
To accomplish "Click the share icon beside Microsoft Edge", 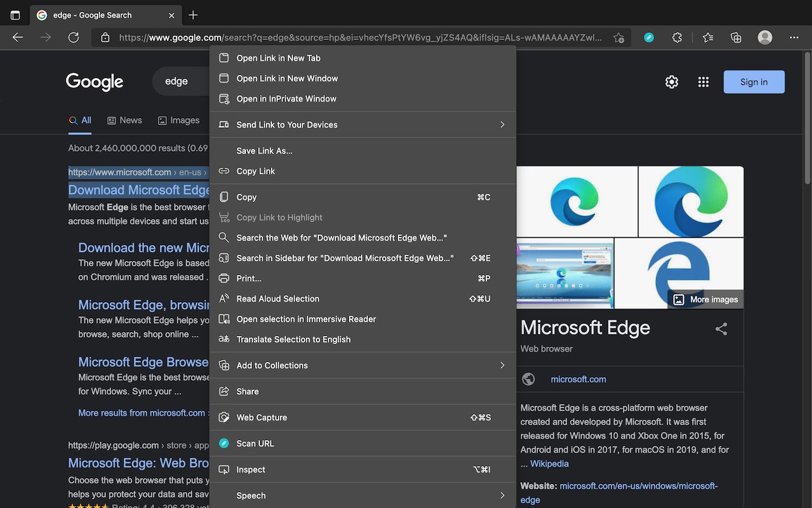I will point(721,329).
